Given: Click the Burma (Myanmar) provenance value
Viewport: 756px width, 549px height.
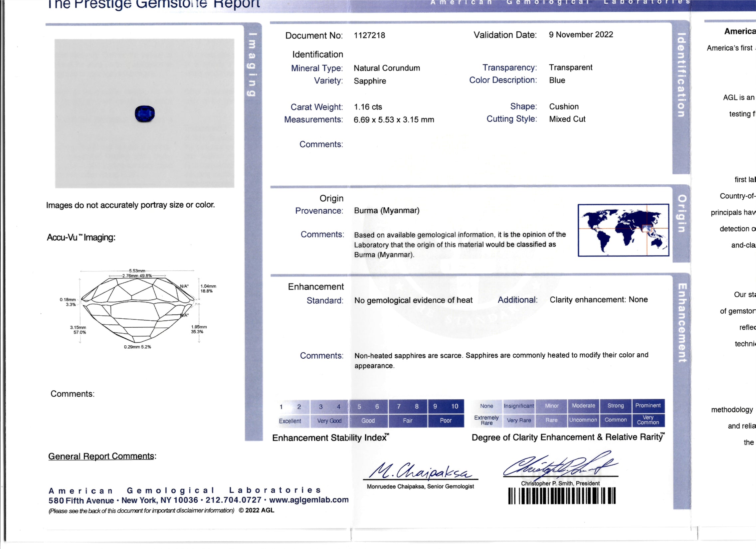Looking at the screenshot, I should pyautogui.click(x=387, y=210).
